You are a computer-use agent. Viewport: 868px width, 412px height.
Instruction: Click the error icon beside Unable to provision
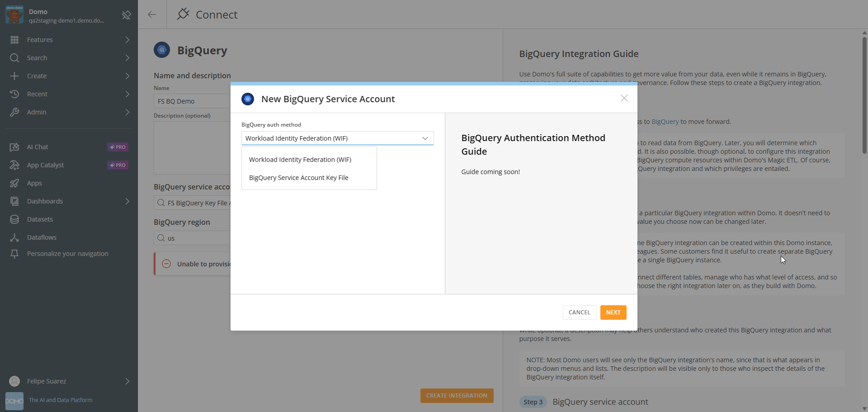(166, 264)
